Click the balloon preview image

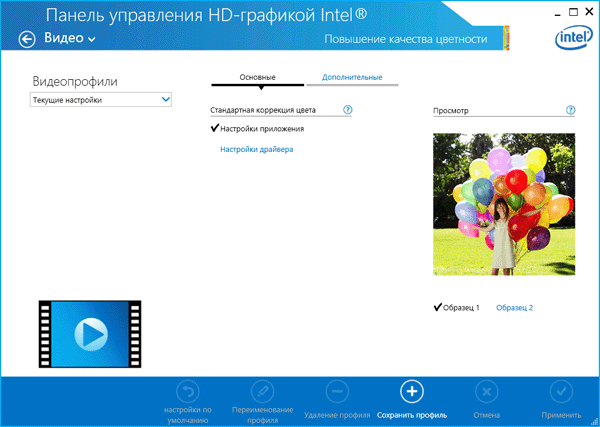point(504,204)
